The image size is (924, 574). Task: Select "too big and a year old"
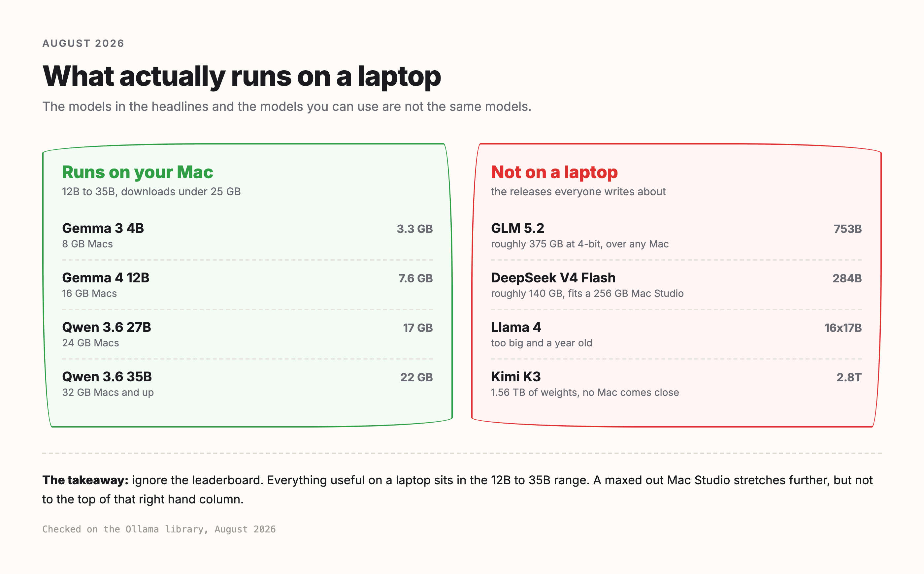click(x=541, y=343)
